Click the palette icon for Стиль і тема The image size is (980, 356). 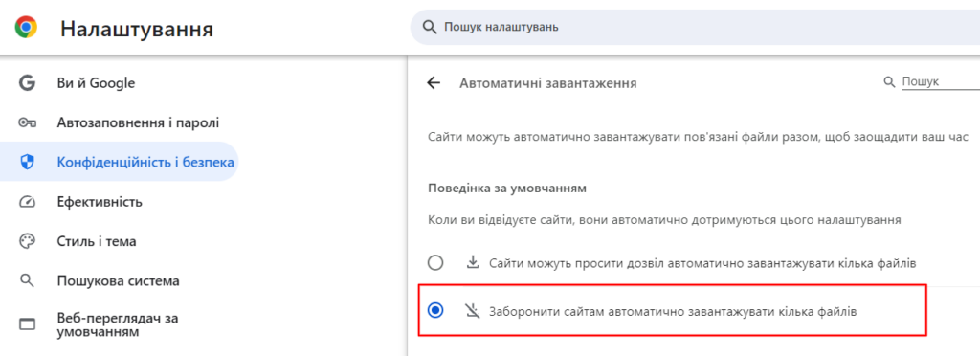[x=27, y=242]
